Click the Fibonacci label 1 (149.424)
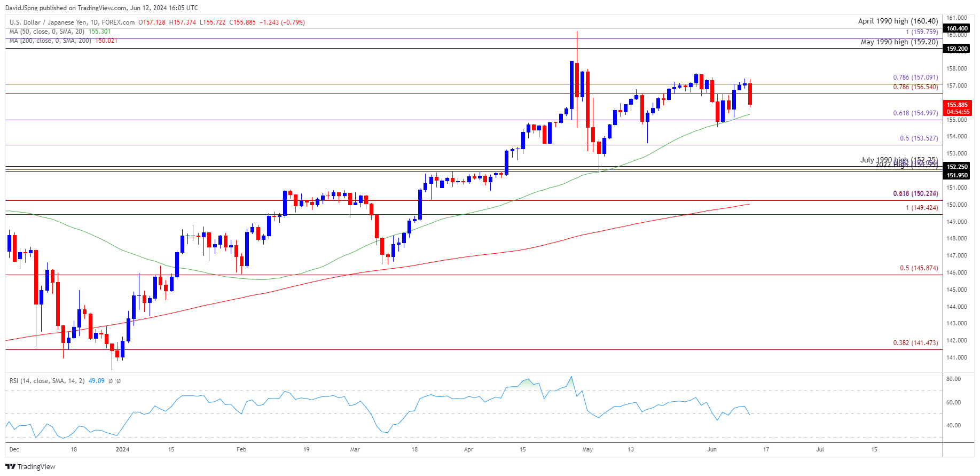This screenshot has width=980, height=476. (922, 208)
